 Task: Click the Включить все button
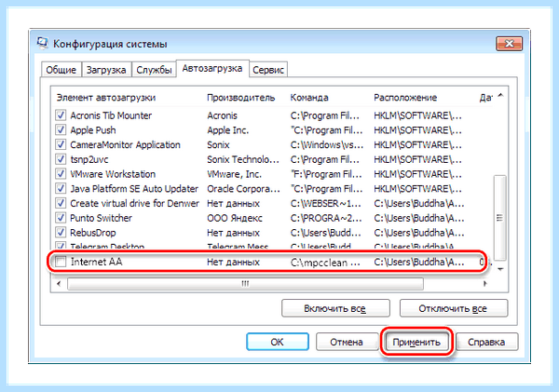tap(335, 308)
